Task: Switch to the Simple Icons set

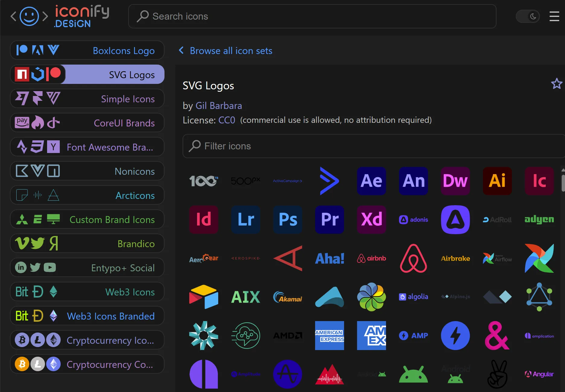Action: click(x=87, y=99)
